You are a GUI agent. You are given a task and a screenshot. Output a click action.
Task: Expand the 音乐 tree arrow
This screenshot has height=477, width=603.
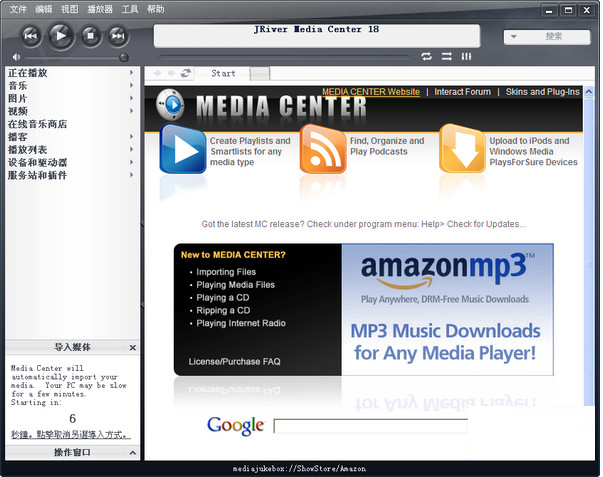(132, 85)
